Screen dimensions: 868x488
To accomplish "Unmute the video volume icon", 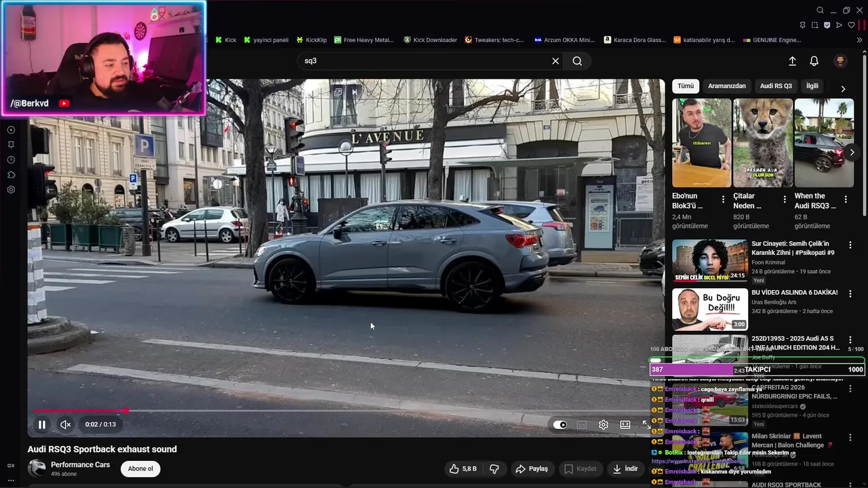I will 65,425.
